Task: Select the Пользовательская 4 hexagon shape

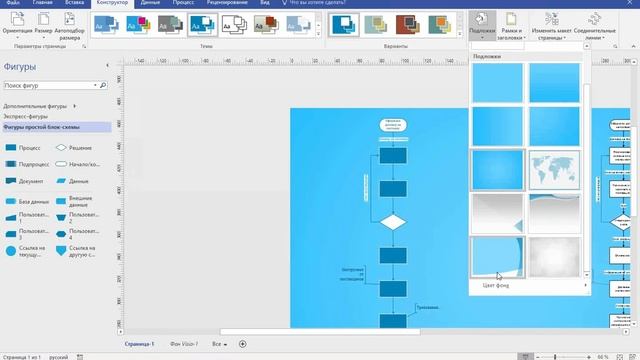Action: [78, 234]
